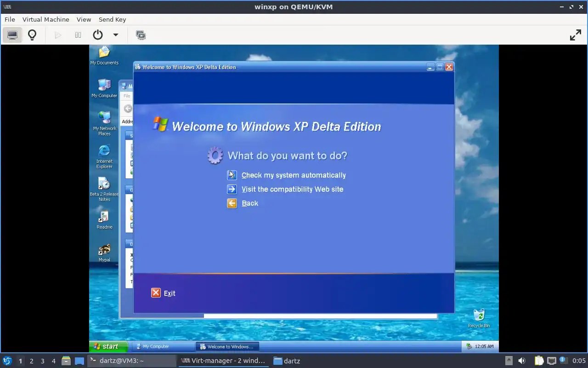
Task: Open the File menu
Action: [10, 19]
